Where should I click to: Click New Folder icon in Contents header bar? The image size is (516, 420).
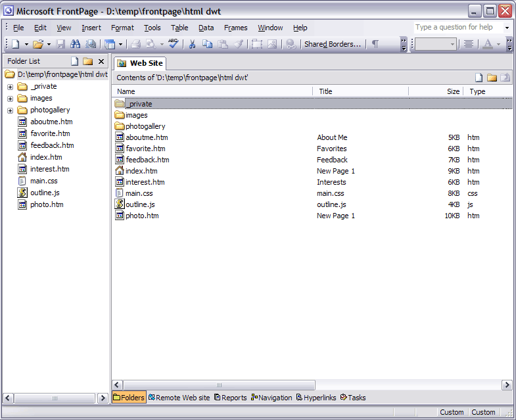[x=492, y=78]
